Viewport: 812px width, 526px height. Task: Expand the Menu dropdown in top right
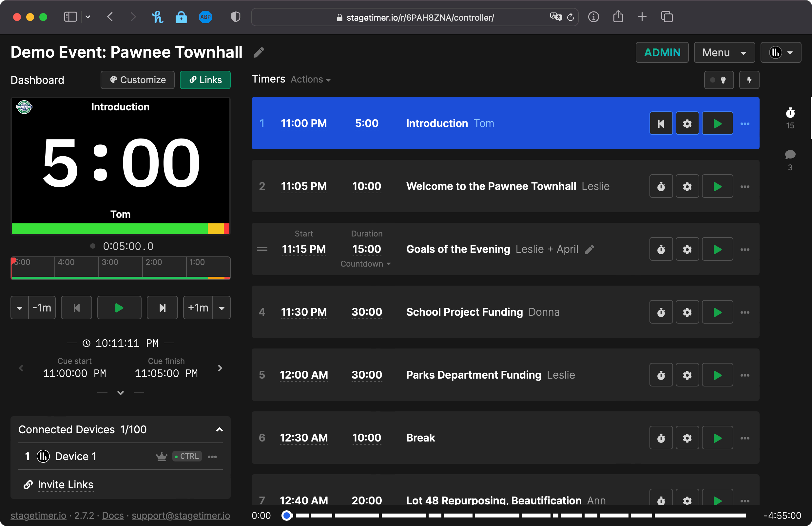pos(725,53)
